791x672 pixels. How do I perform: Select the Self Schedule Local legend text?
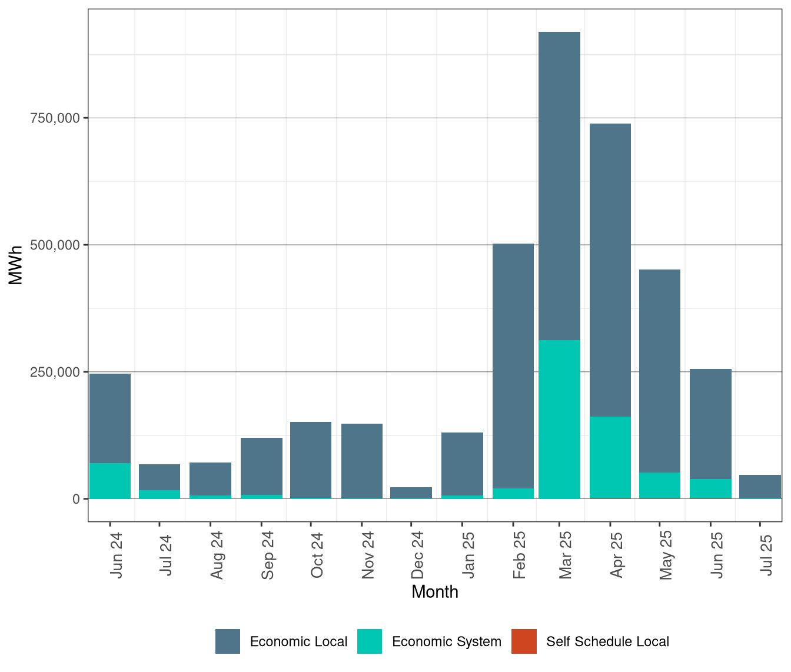coord(607,641)
